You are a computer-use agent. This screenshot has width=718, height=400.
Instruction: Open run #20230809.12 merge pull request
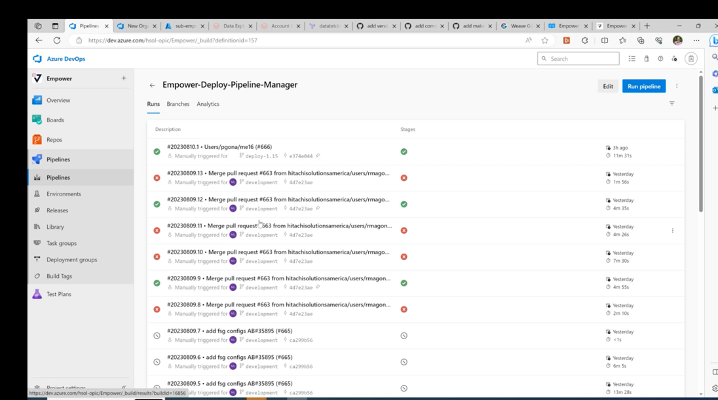pos(278,200)
